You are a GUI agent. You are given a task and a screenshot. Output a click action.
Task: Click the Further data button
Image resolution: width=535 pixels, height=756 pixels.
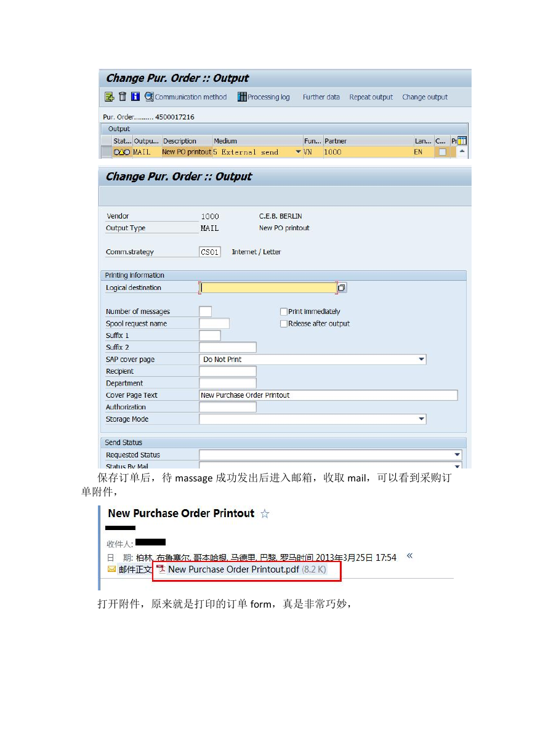click(x=321, y=97)
